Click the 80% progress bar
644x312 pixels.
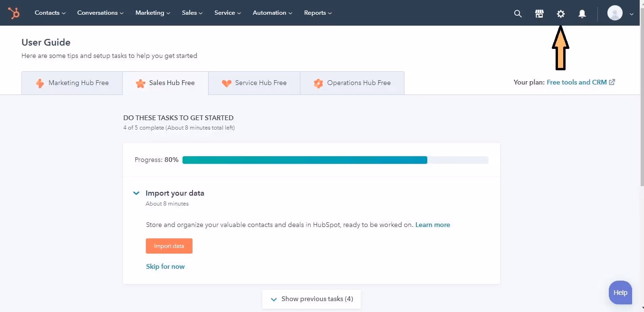(x=304, y=160)
